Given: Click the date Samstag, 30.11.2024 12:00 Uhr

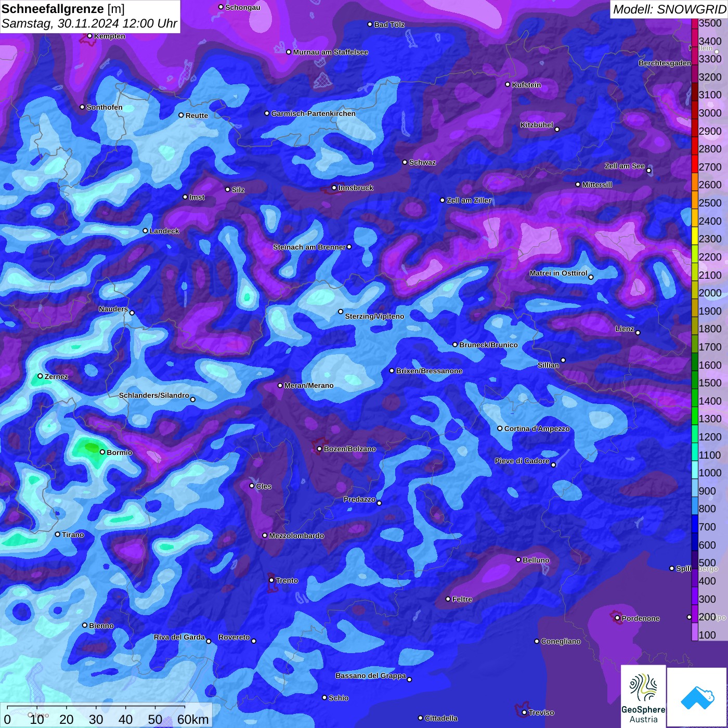Looking at the screenshot, I should click(x=89, y=23).
